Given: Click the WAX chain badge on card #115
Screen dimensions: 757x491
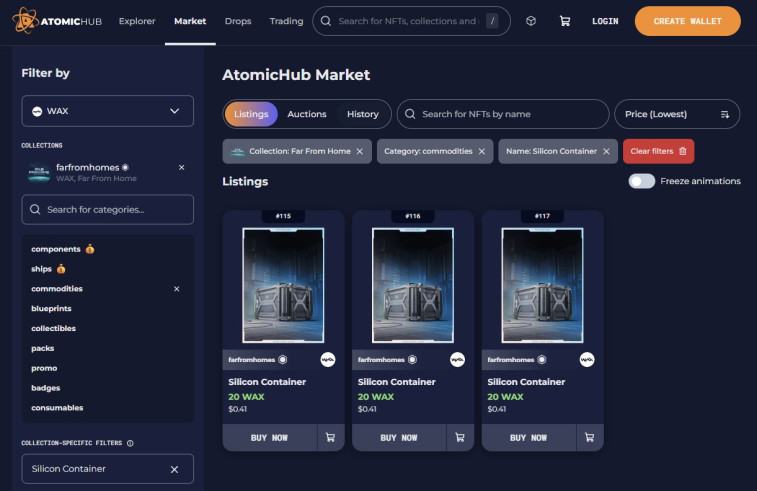Looking at the screenshot, I should point(328,360).
